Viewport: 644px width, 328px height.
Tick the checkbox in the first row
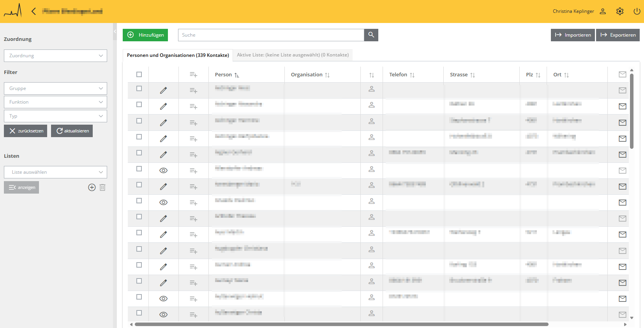click(x=139, y=88)
